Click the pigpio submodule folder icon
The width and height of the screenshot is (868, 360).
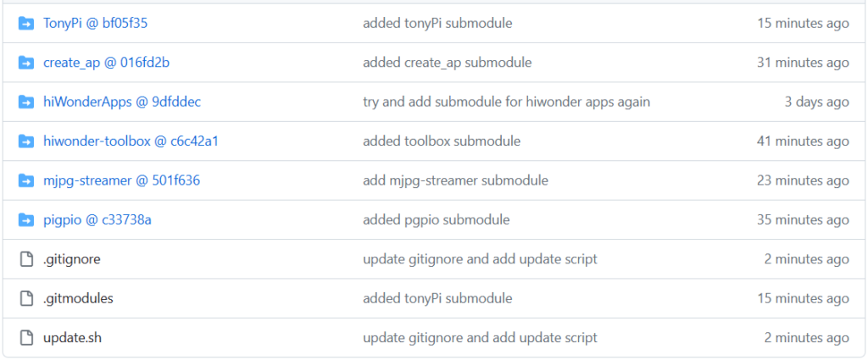tap(25, 220)
